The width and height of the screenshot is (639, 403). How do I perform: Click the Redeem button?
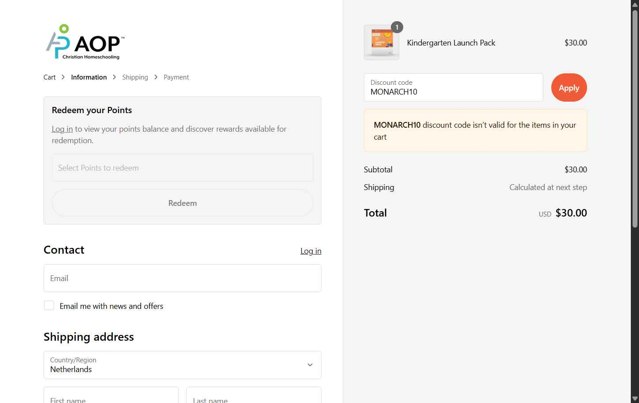pyautogui.click(x=183, y=203)
